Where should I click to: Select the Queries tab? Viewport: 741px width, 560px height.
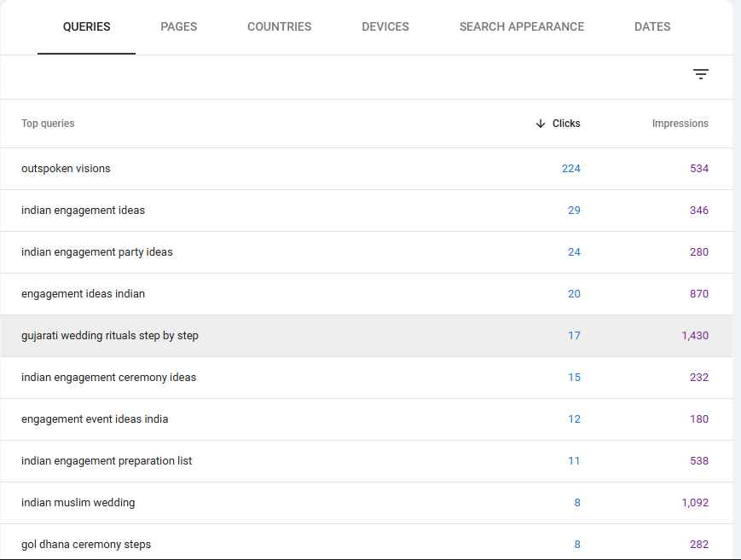[86, 26]
